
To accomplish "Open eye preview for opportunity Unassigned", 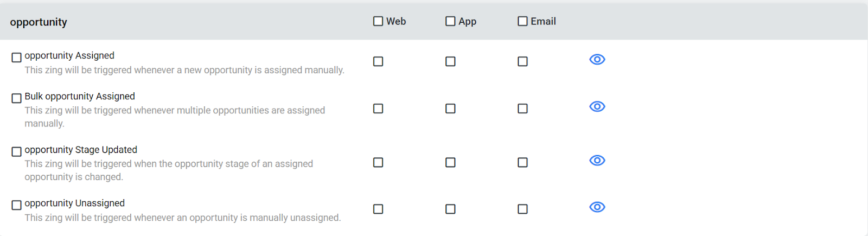I will (x=597, y=207).
